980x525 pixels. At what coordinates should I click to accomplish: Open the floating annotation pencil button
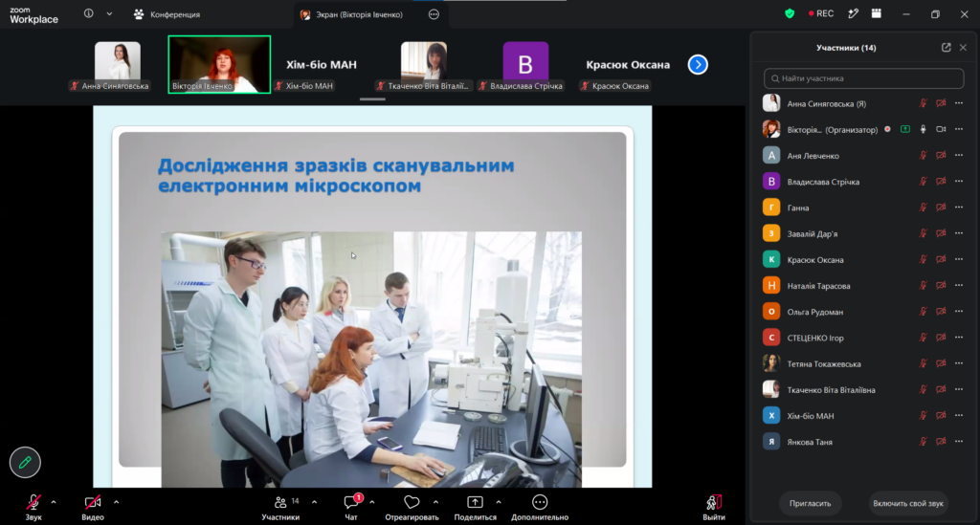25,463
